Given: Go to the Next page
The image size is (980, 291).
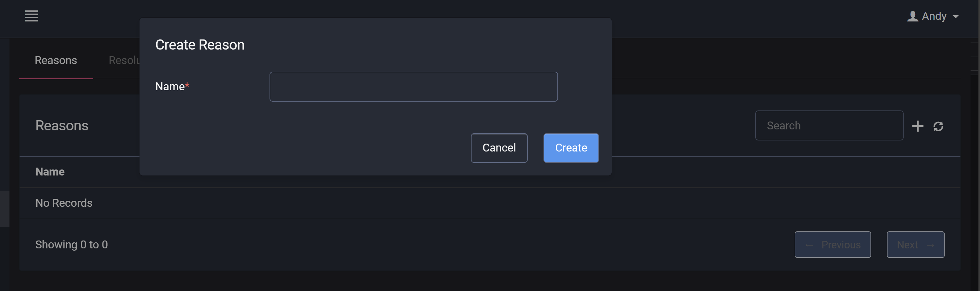Looking at the screenshot, I should [x=915, y=245].
